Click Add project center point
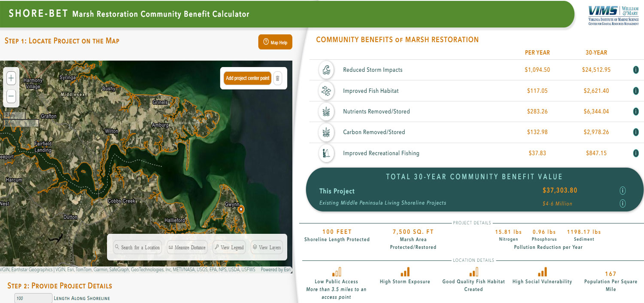This screenshot has width=644, height=303. click(248, 78)
